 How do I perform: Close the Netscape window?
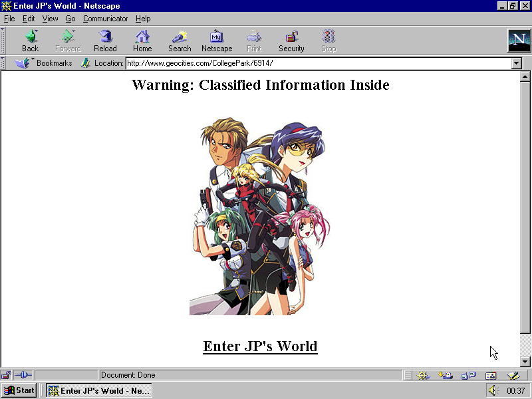[x=525, y=6]
